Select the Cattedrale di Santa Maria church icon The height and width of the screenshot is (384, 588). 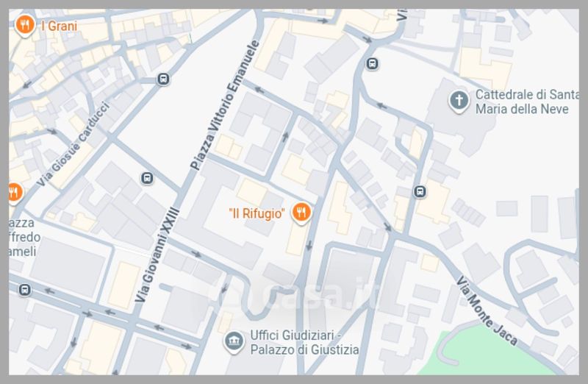(x=459, y=101)
